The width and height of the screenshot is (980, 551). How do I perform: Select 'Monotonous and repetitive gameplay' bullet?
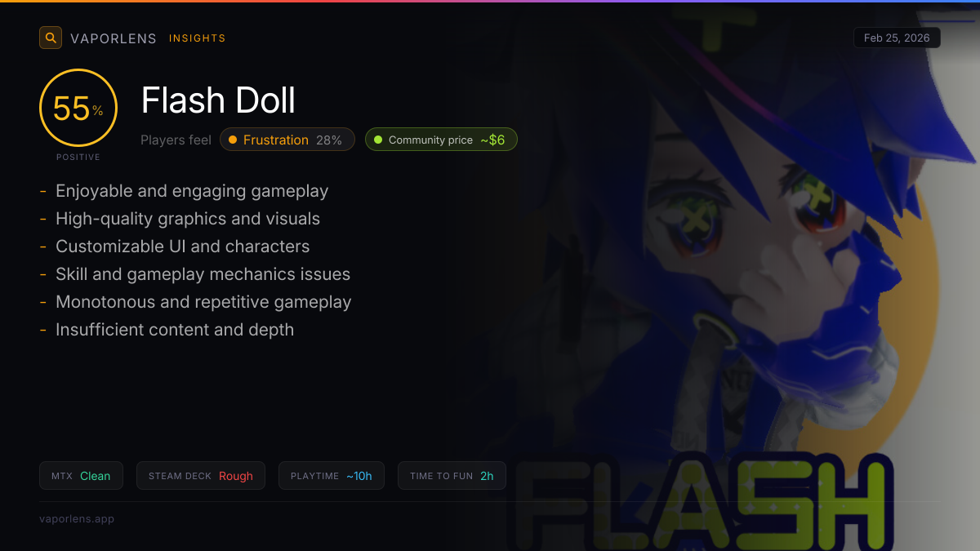[203, 302]
